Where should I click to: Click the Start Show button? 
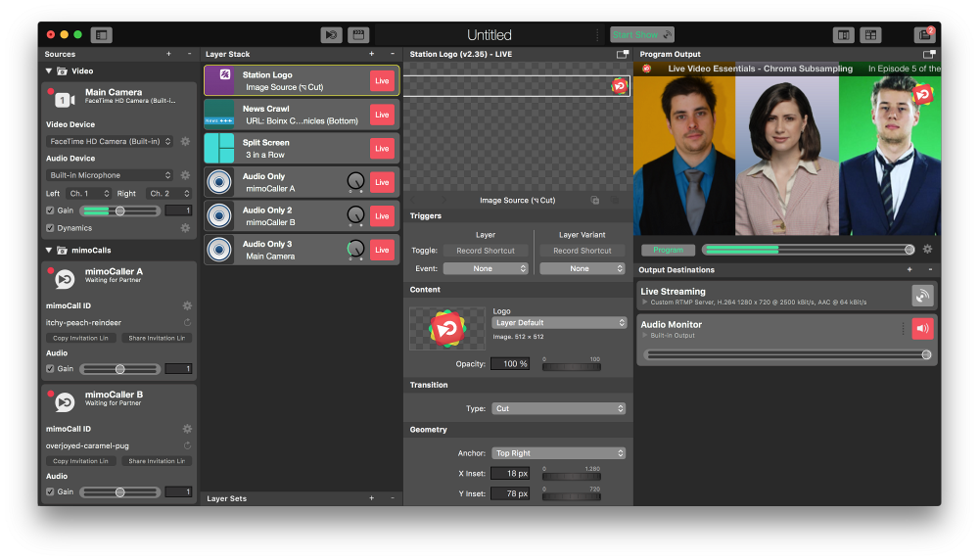point(642,35)
